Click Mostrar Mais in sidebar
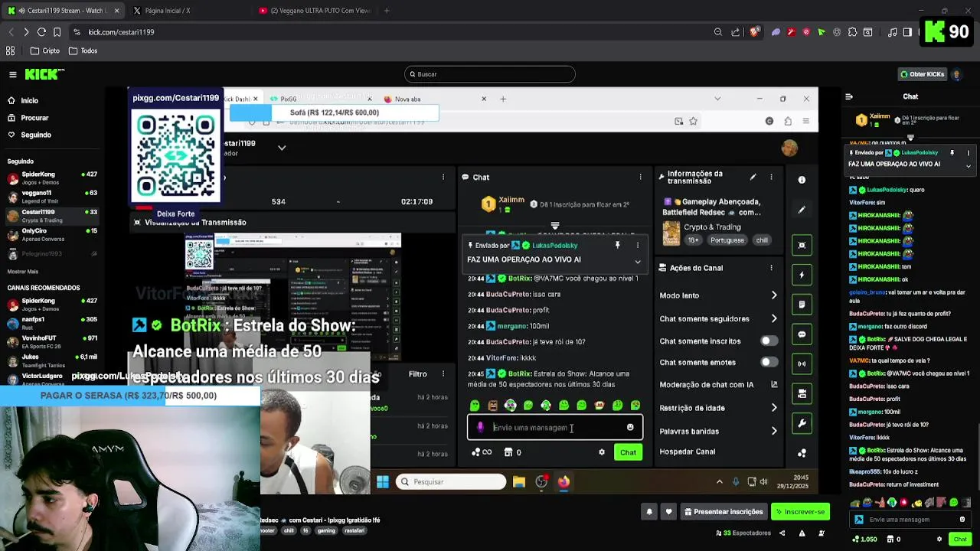The width and height of the screenshot is (980, 551). (x=23, y=272)
